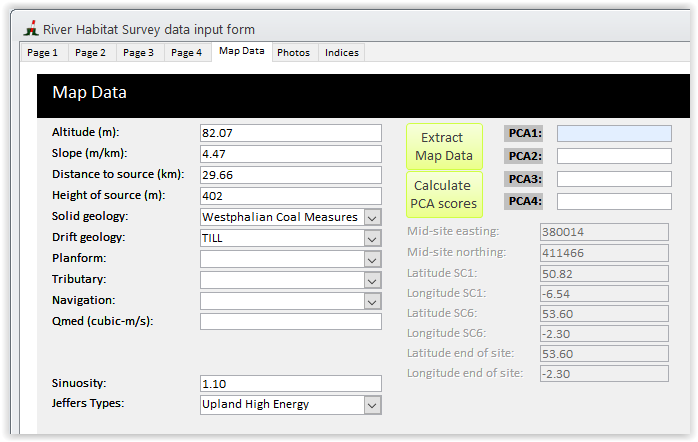Click the Calculate PCA scores button
Screen dimensions: 698x442
(x=444, y=195)
